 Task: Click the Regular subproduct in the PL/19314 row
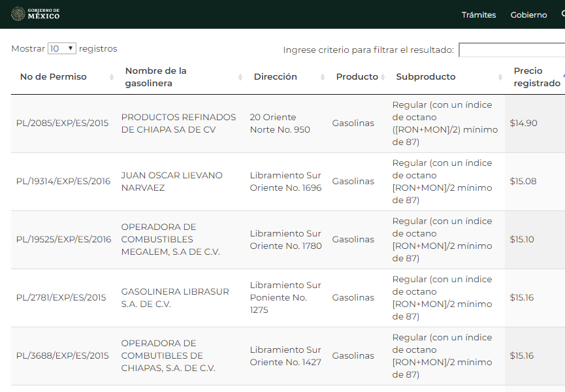point(442,181)
